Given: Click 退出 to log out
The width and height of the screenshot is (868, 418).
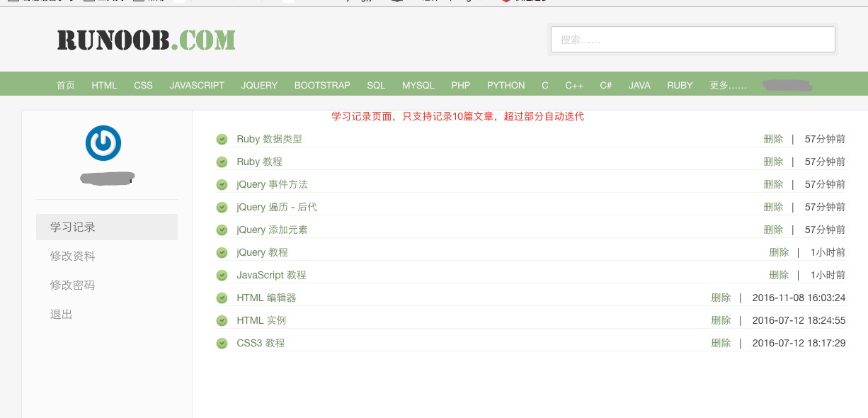Looking at the screenshot, I should [62, 315].
